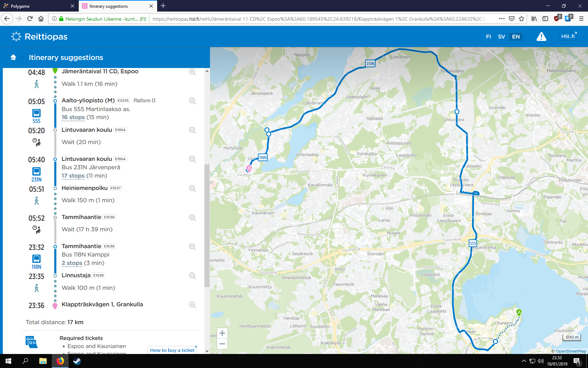Viewport: 588px width, 368px height.
Task: Switch language to Finnish (FI)
Action: tap(488, 37)
